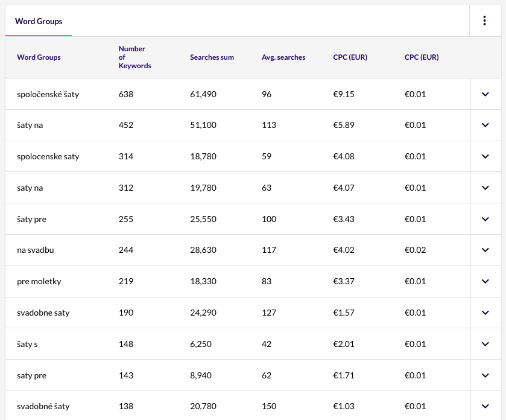
Task: Click the šaty na word group
Action: tap(30, 125)
